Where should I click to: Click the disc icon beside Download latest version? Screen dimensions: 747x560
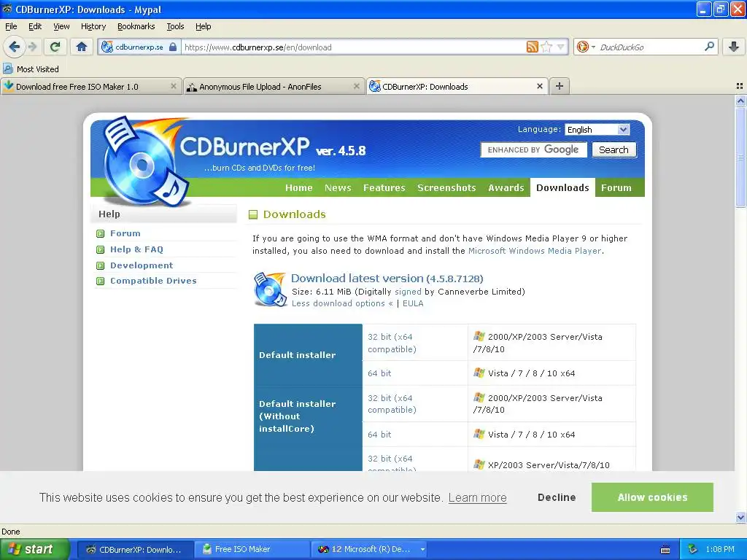270,289
